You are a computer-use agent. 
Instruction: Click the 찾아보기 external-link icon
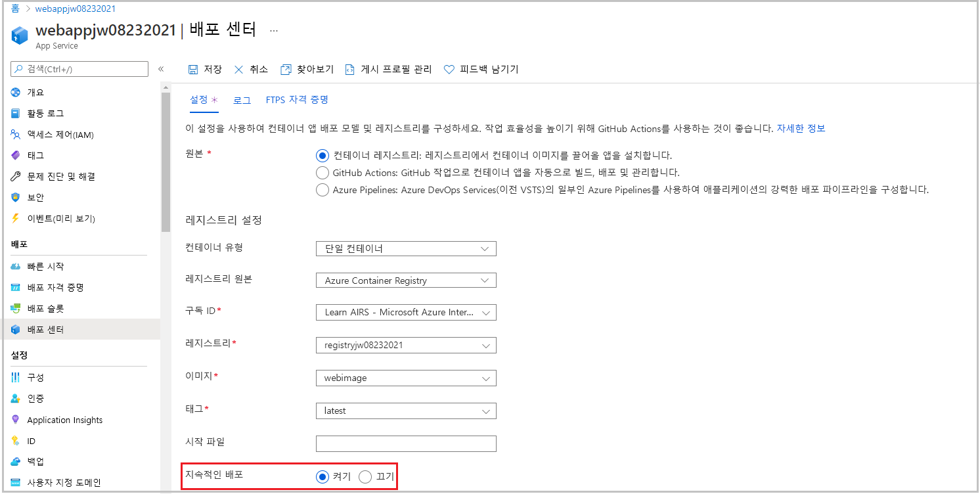click(286, 70)
